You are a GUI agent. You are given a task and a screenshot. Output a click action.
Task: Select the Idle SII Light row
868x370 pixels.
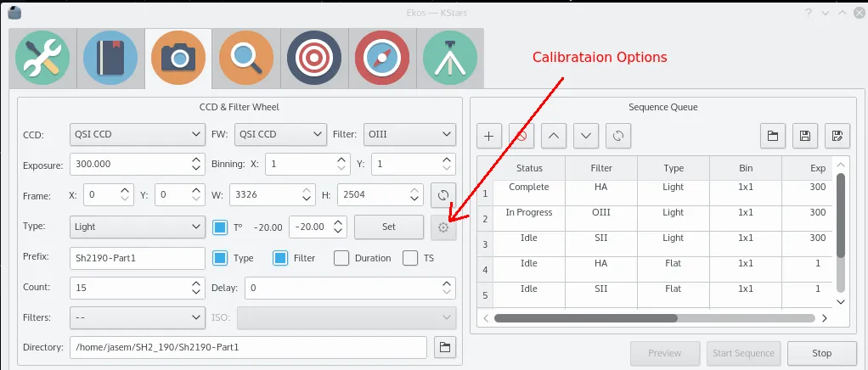click(x=655, y=244)
